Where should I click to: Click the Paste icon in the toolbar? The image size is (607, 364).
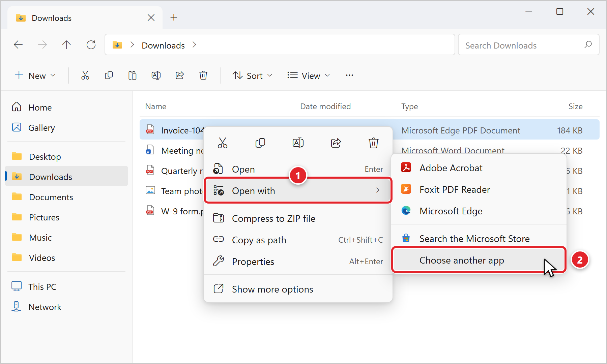[133, 75]
